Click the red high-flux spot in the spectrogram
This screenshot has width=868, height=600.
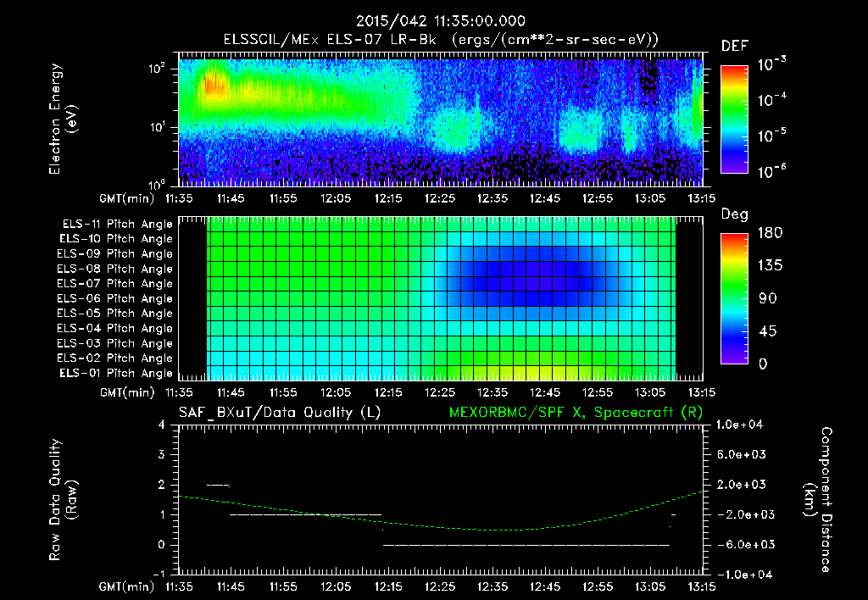tap(215, 86)
